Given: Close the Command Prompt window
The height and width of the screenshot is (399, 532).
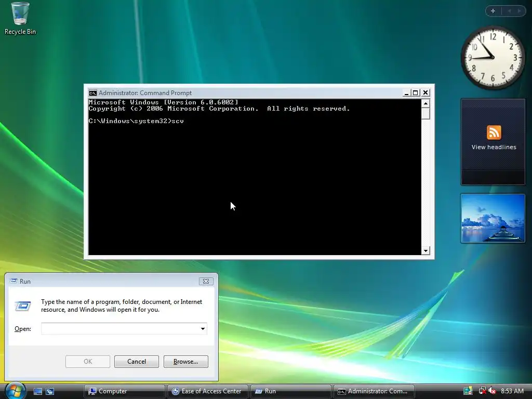Looking at the screenshot, I should [x=425, y=92].
